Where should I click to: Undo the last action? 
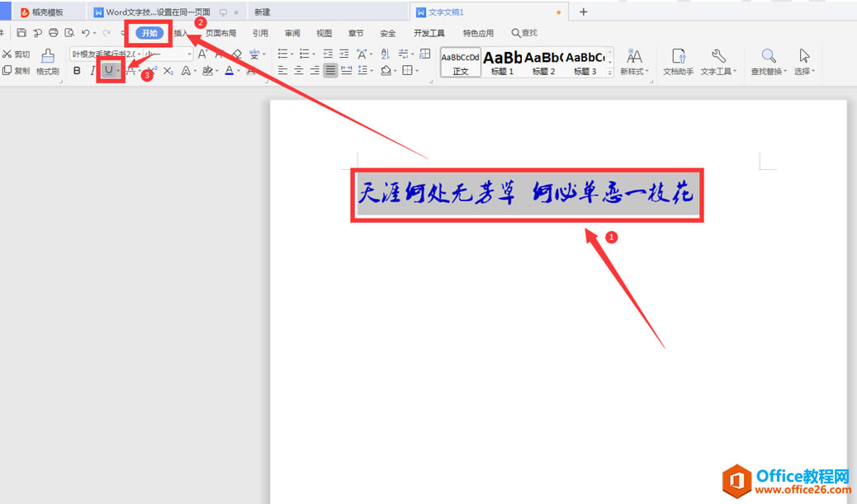pos(85,33)
